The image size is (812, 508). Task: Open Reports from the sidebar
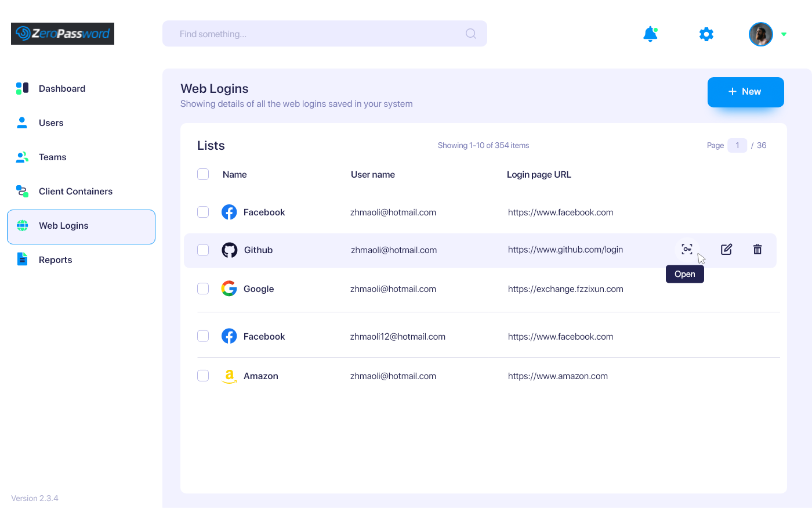tap(56, 260)
